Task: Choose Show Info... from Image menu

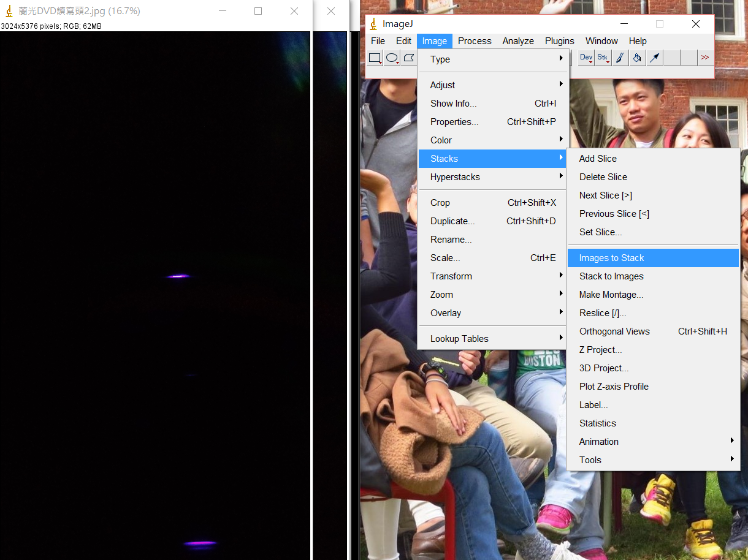Action: tap(494, 104)
